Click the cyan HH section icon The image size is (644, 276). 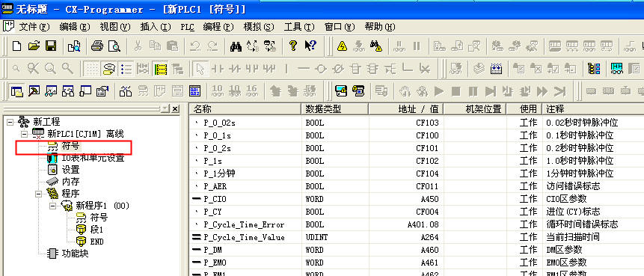(x=616, y=69)
